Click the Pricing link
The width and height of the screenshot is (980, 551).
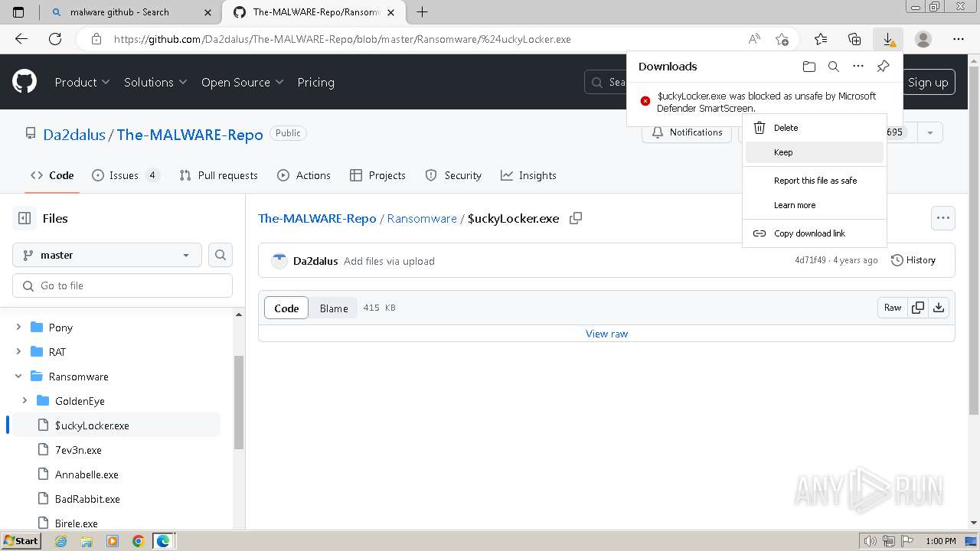point(315,82)
